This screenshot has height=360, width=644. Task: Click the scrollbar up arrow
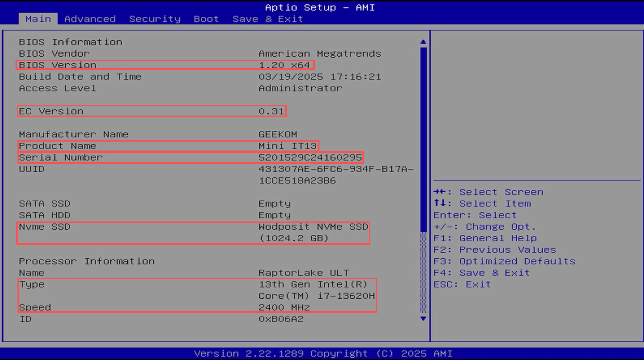423,42
